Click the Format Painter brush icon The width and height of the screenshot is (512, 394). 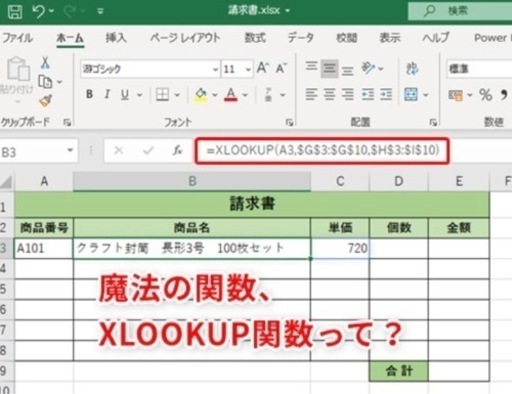coord(45,100)
